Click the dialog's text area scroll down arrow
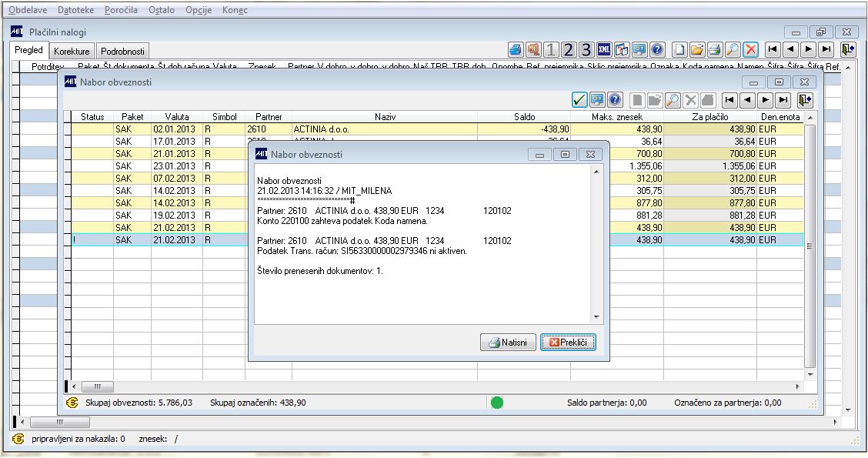Screen dimensions: 868x458 click(596, 317)
